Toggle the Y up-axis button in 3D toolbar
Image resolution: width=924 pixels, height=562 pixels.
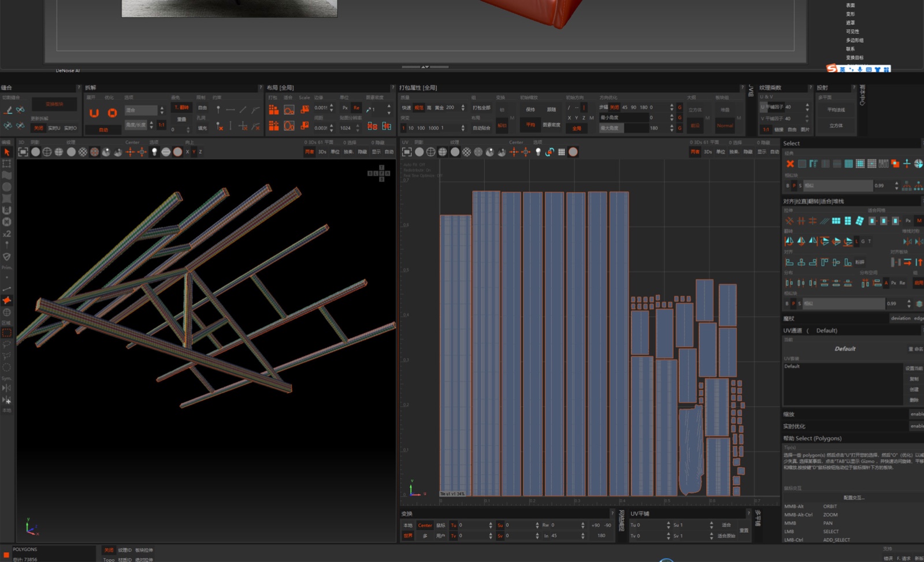point(194,152)
